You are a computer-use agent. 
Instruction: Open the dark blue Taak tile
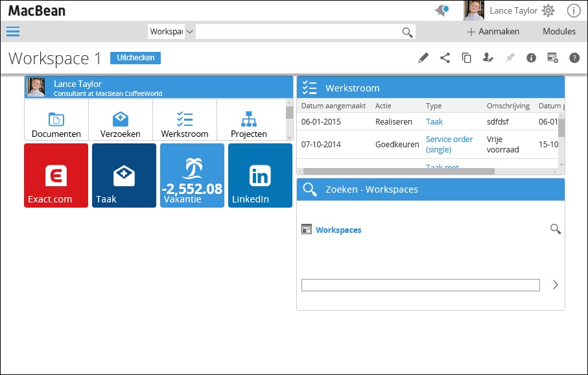tap(124, 175)
